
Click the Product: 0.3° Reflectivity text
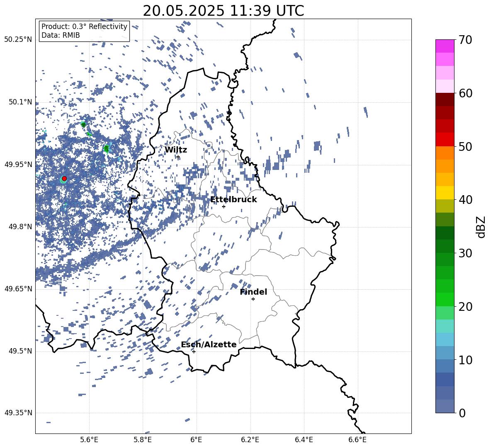coord(84,27)
